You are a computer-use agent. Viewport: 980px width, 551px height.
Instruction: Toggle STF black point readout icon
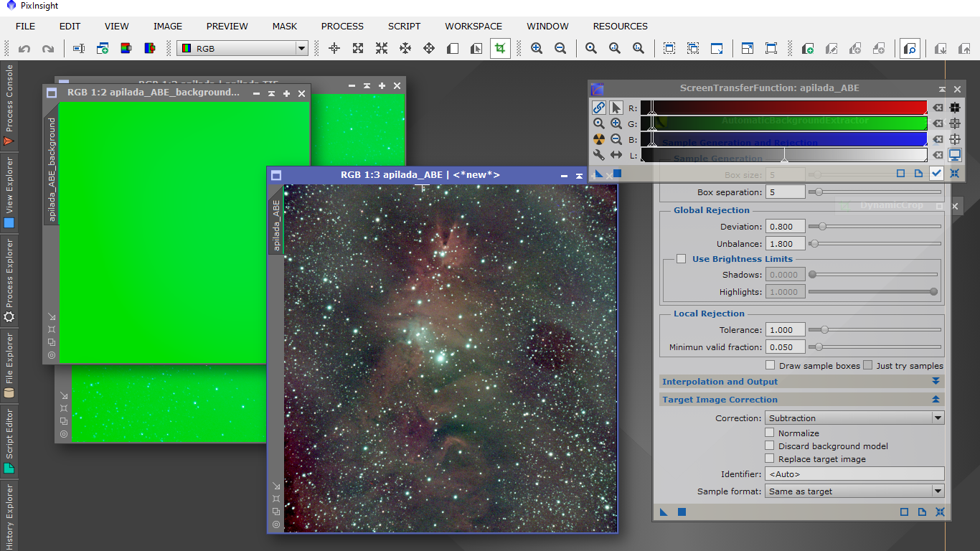coord(955,108)
